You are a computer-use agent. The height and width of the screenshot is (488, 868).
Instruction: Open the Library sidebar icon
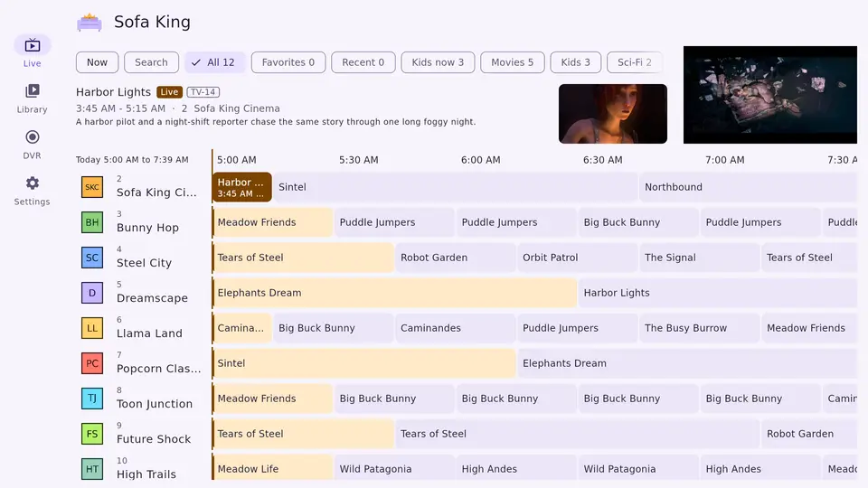(x=33, y=90)
